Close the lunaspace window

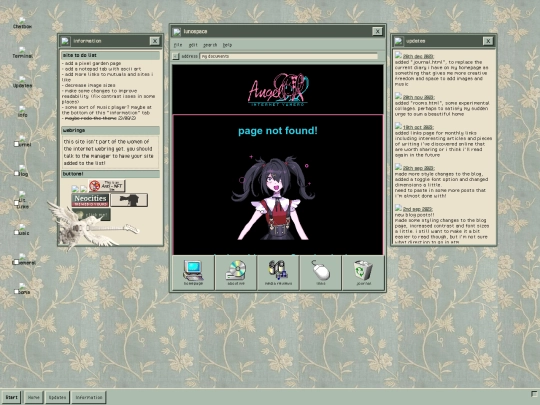(x=377, y=32)
